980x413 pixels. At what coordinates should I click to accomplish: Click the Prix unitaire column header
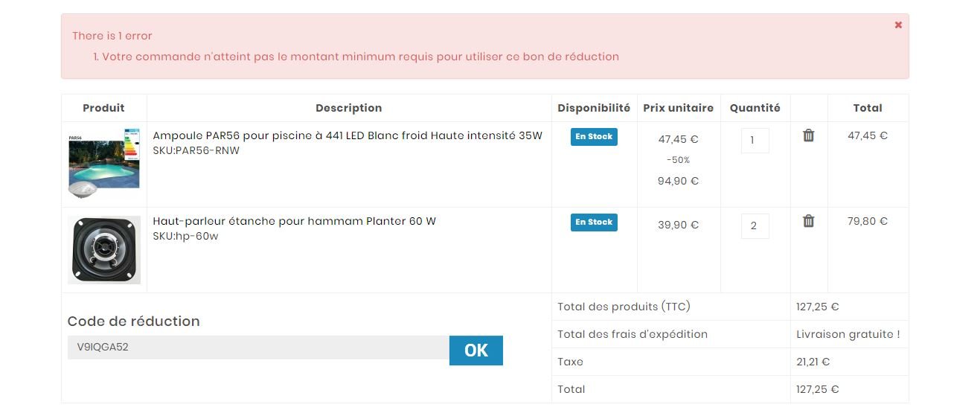click(x=679, y=108)
